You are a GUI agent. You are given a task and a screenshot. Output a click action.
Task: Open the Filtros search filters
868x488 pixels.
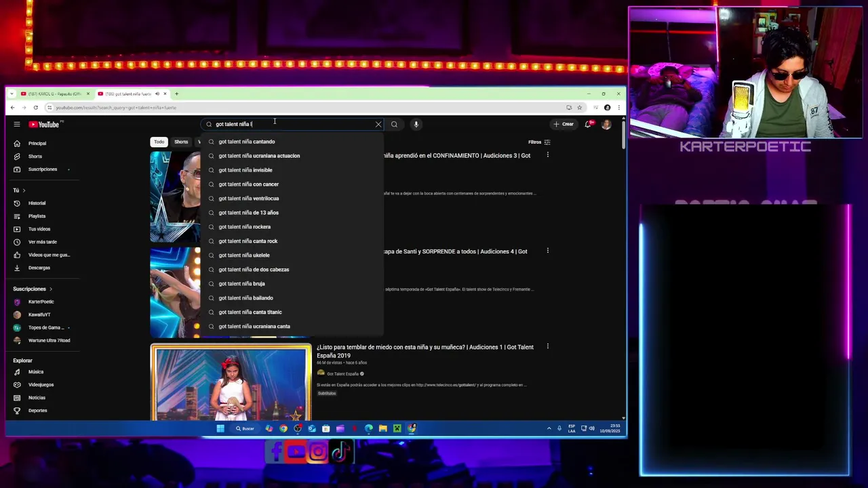[x=539, y=142]
